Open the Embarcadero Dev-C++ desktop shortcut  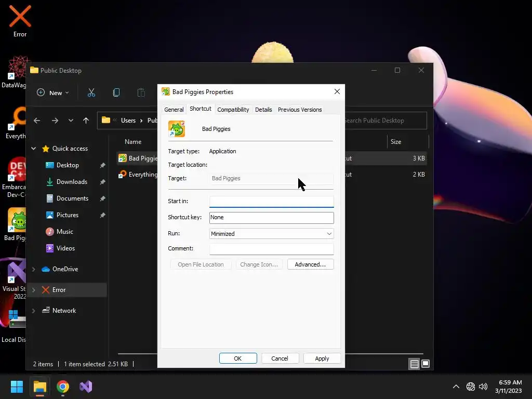pyautogui.click(x=14, y=178)
